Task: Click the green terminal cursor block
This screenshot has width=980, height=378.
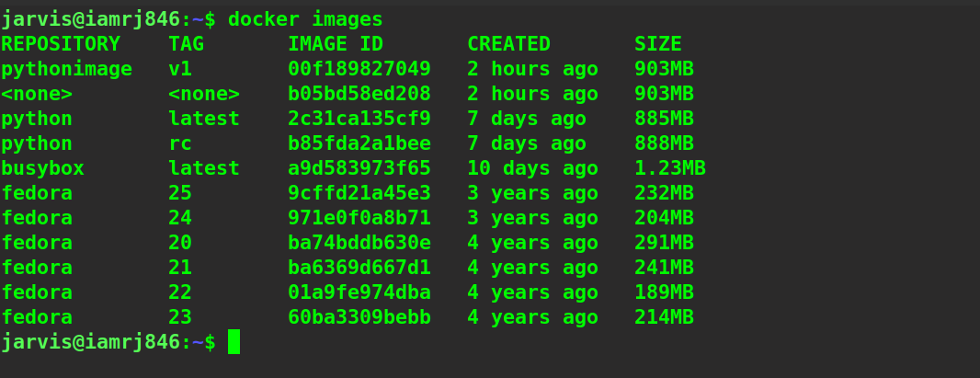Action: [234, 342]
